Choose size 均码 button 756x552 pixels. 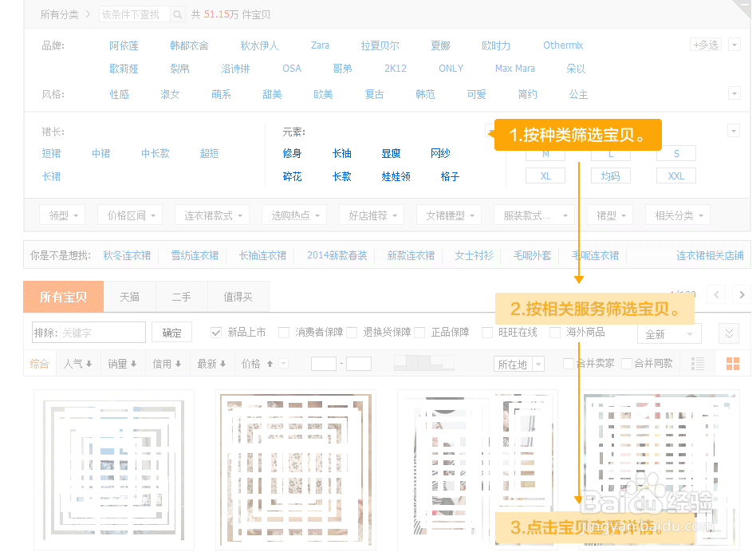point(610,176)
